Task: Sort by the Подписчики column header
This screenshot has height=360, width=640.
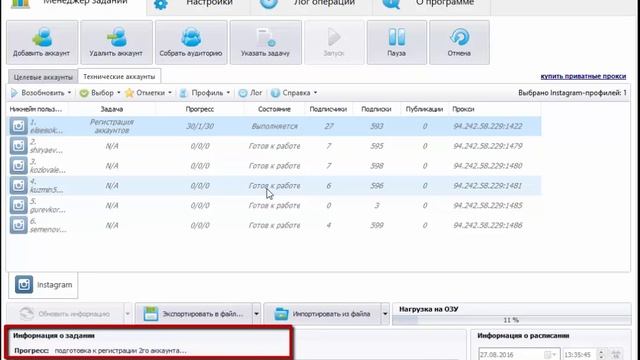Action: (x=328, y=109)
